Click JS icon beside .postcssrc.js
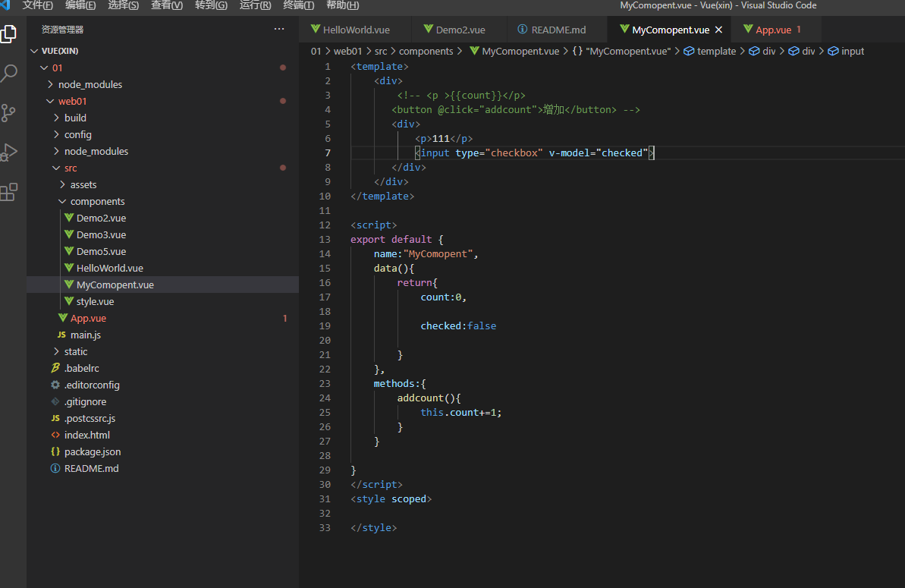905x588 pixels. (x=55, y=418)
